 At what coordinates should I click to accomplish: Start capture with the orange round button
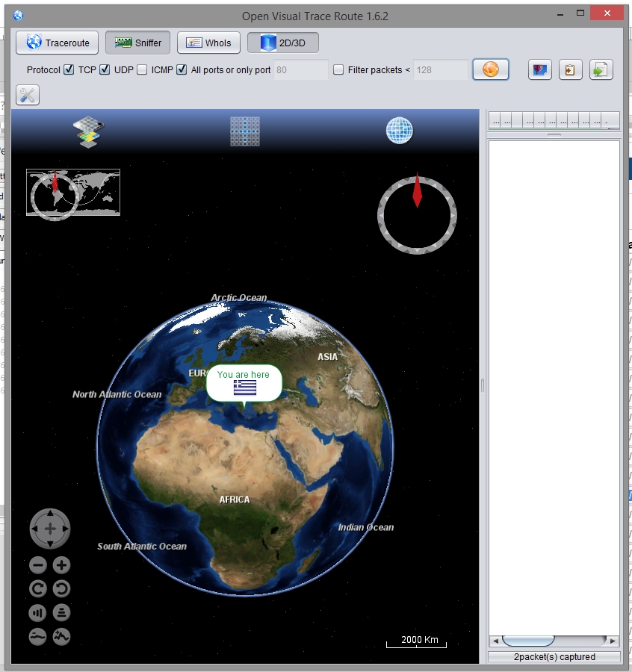[x=491, y=69]
